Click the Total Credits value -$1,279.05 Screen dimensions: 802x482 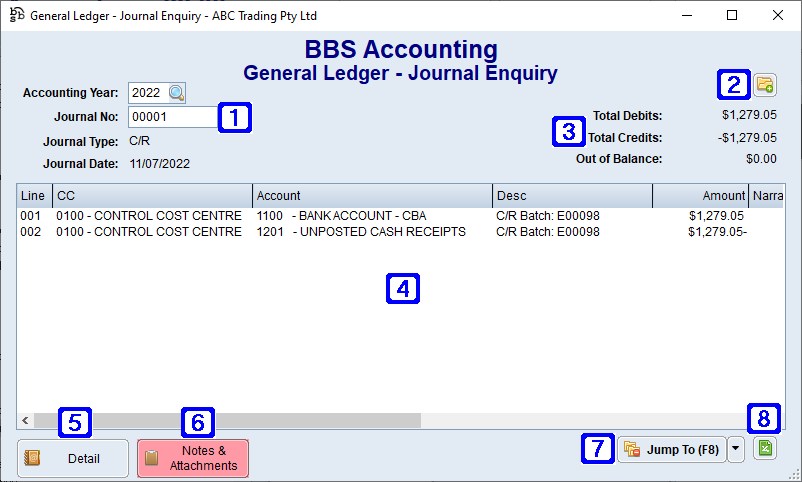coord(747,138)
